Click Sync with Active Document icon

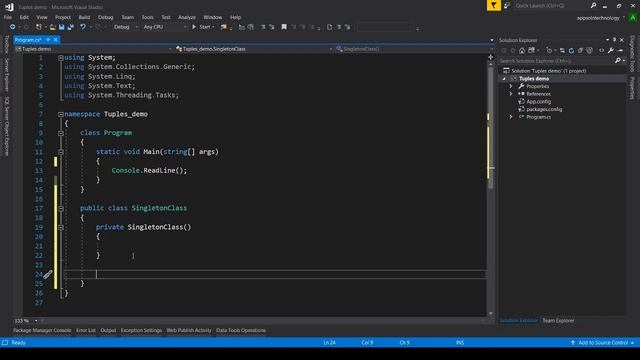pos(562,51)
